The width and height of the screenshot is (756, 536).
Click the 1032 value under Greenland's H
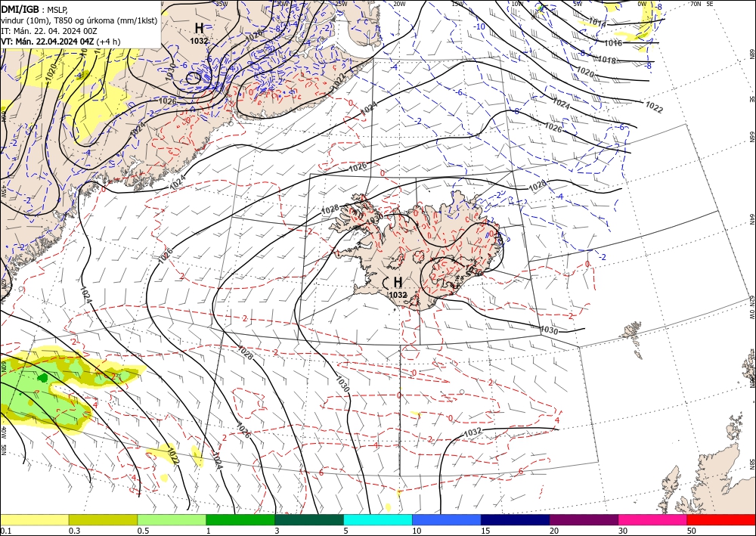click(199, 41)
